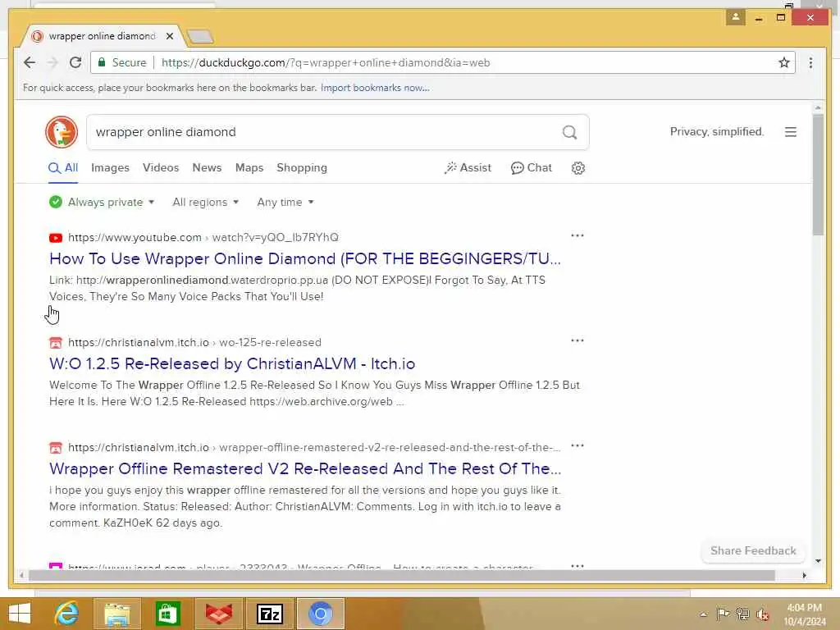This screenshot has height=630, width=840.
Task: Open a new tab with the tab button
Action: tap(200, 36)
